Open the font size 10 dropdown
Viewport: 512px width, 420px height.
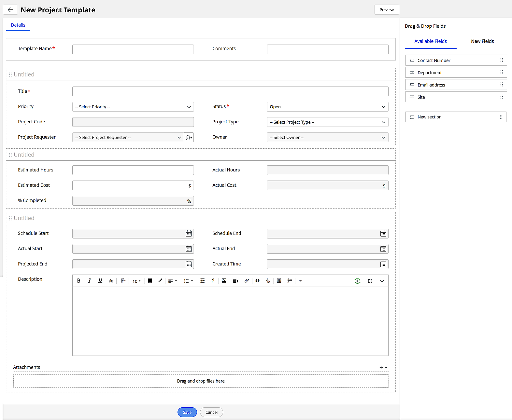136,281
